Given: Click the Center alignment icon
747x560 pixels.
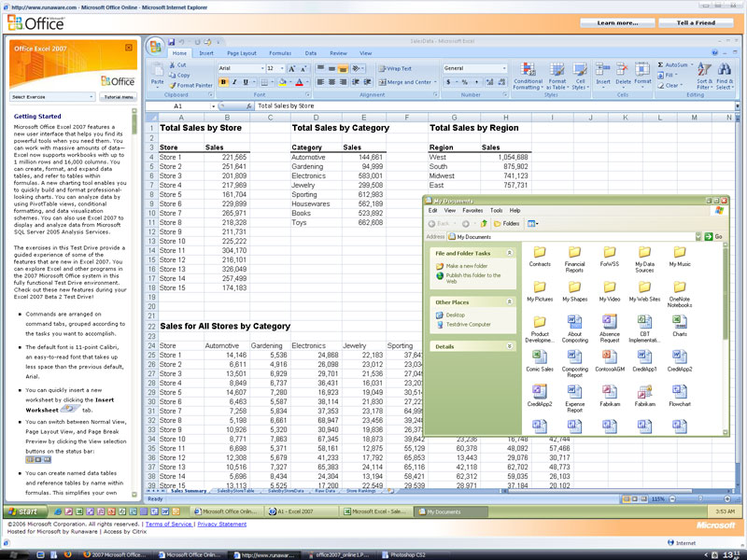Looking at the screenshot, I should tap(332, 82).
